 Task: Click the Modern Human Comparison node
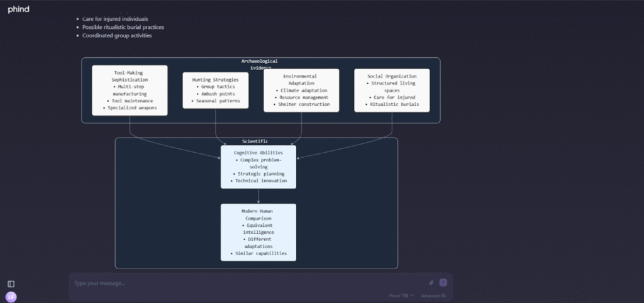(x=258, y=232)
